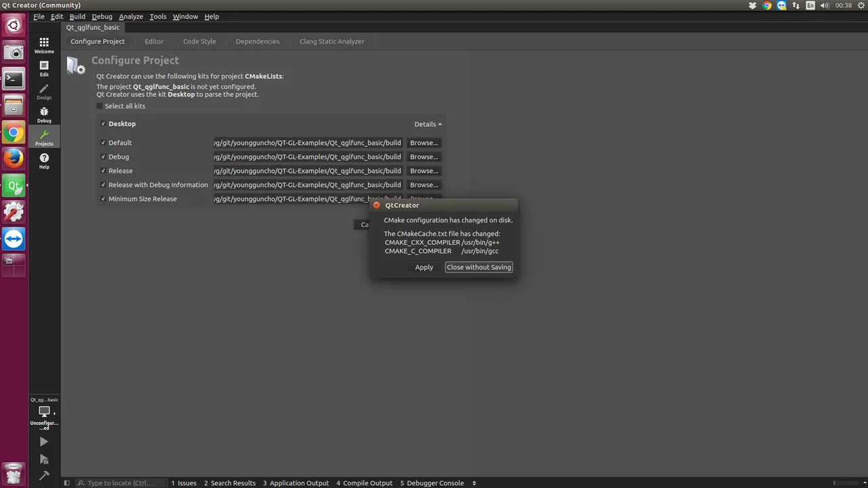Image resolution: width=868 pixels, height=488 pixels.
Task: Click Apply in the QtCreator dialog
Action: (424, 267)
